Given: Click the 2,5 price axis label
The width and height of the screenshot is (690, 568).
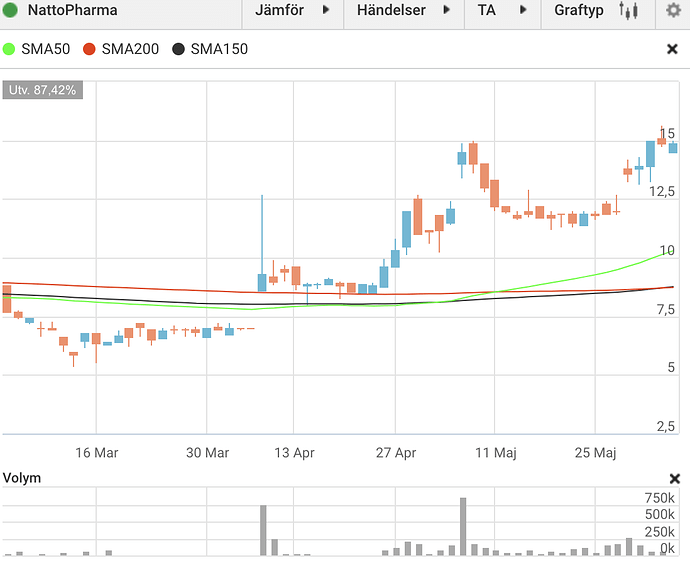Looking at the screenshot, I should pos(665,426).
